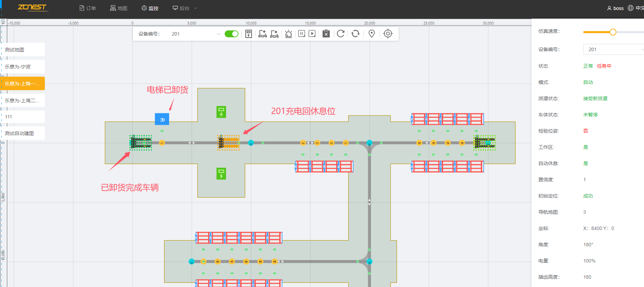Open the 订单 menu
The height and width of the screenshot is (287, 644).
pyautogui.click(x=88, y=8)
